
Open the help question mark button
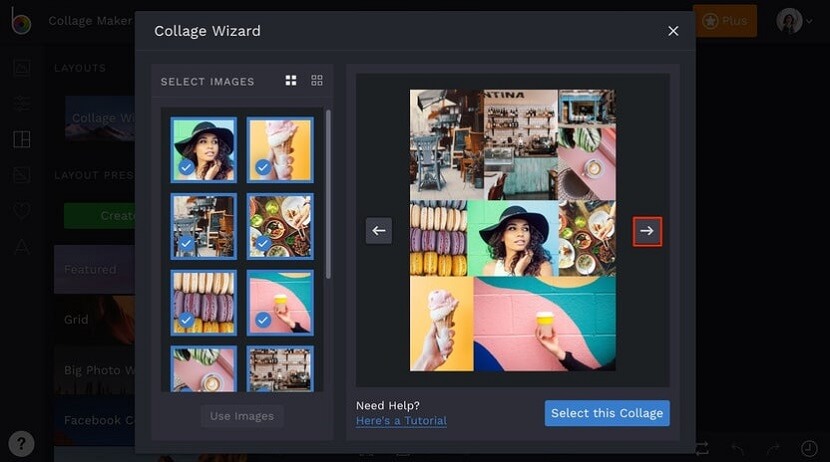click(x=21, y=443)
